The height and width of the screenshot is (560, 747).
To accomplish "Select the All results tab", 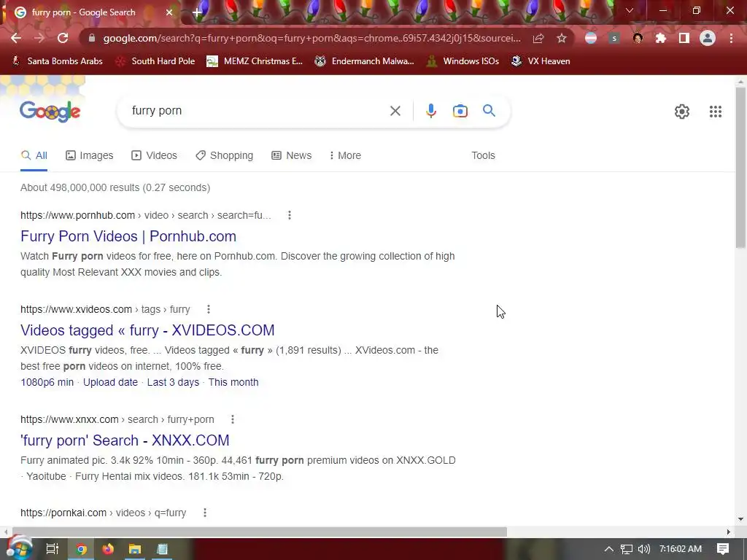I will click(x=34, y=155).
